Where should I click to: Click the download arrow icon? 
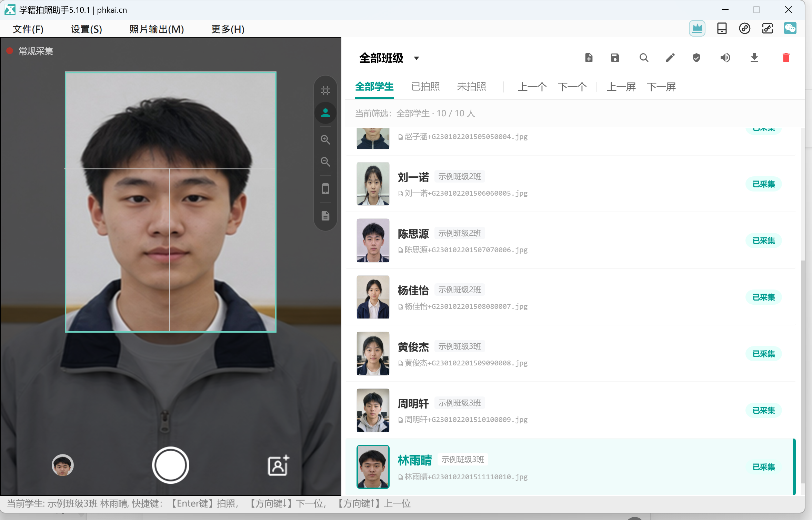pos(754,58)
